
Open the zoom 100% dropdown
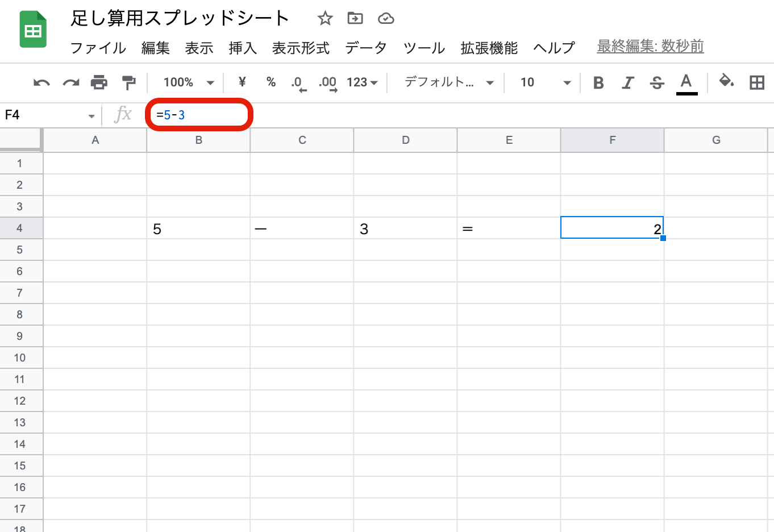(x=189, y=82)
